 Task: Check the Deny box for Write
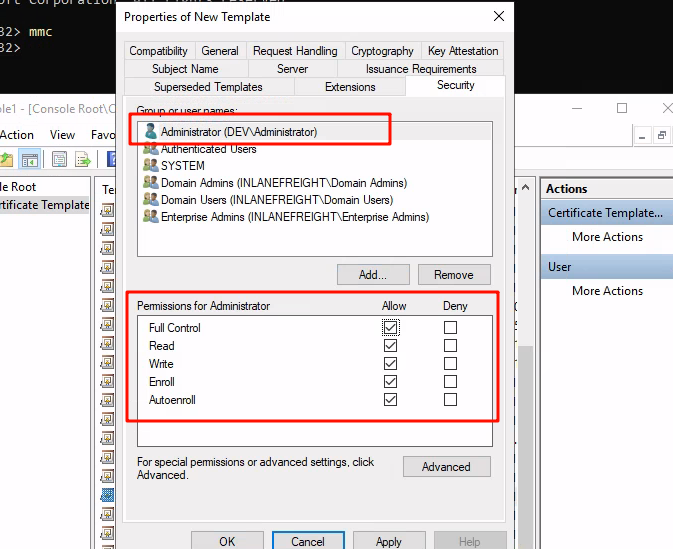[450, 364]
